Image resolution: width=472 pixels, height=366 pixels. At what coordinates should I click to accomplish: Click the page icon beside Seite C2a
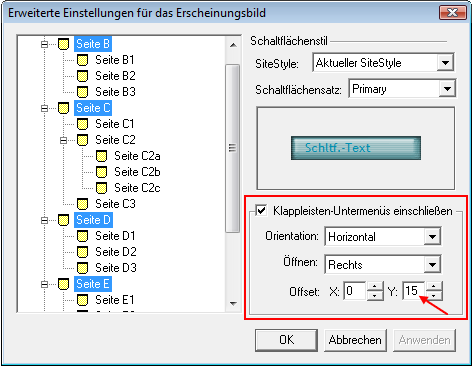[x=101, y=156]
